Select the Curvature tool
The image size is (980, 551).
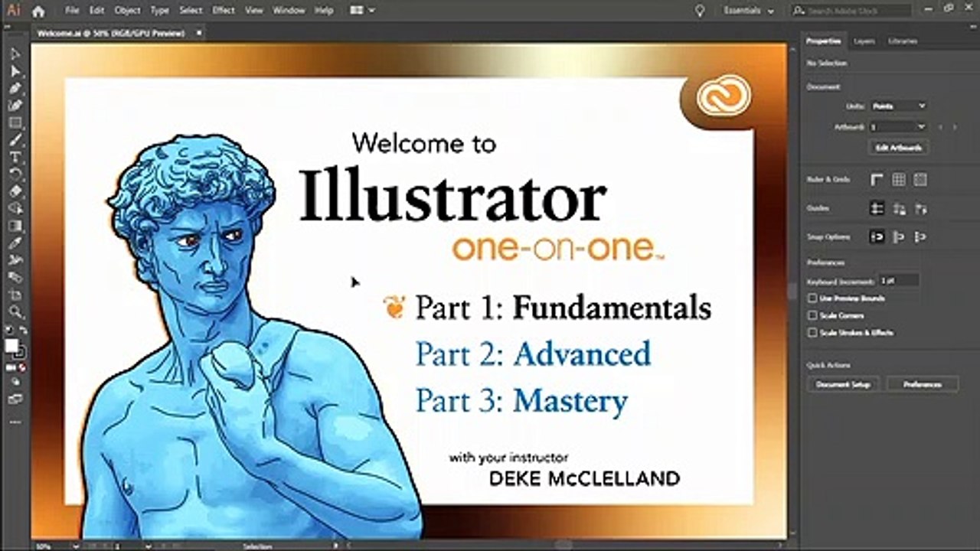15,105
